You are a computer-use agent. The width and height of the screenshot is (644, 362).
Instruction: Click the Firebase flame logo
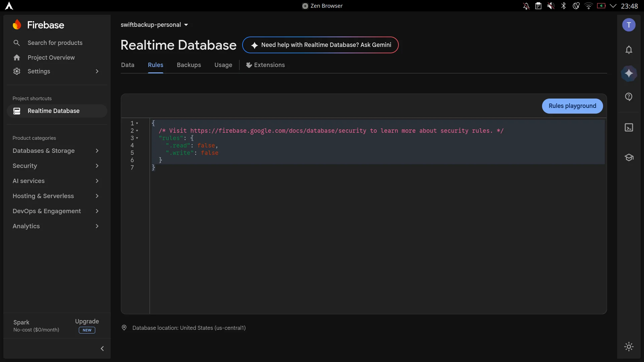[17, 25]
